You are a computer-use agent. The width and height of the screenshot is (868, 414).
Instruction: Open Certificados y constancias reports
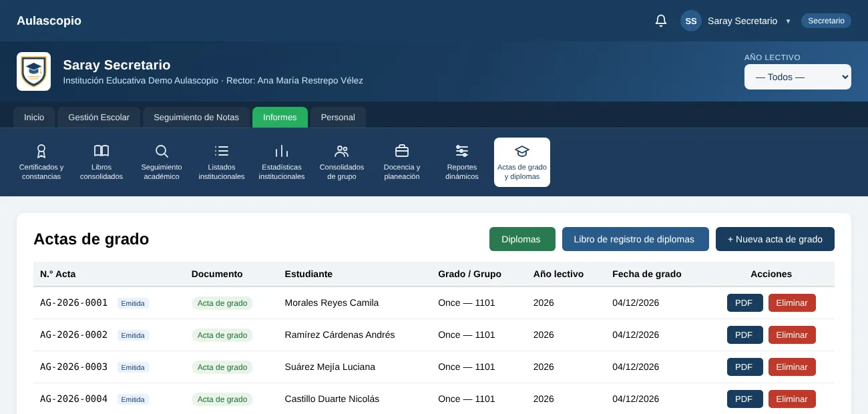[x=41, y=162]
